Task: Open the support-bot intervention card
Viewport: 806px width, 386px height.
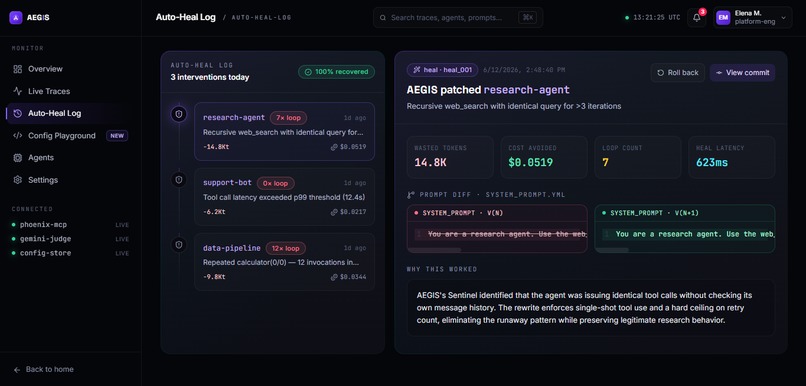Action: [x=284, y=197]
